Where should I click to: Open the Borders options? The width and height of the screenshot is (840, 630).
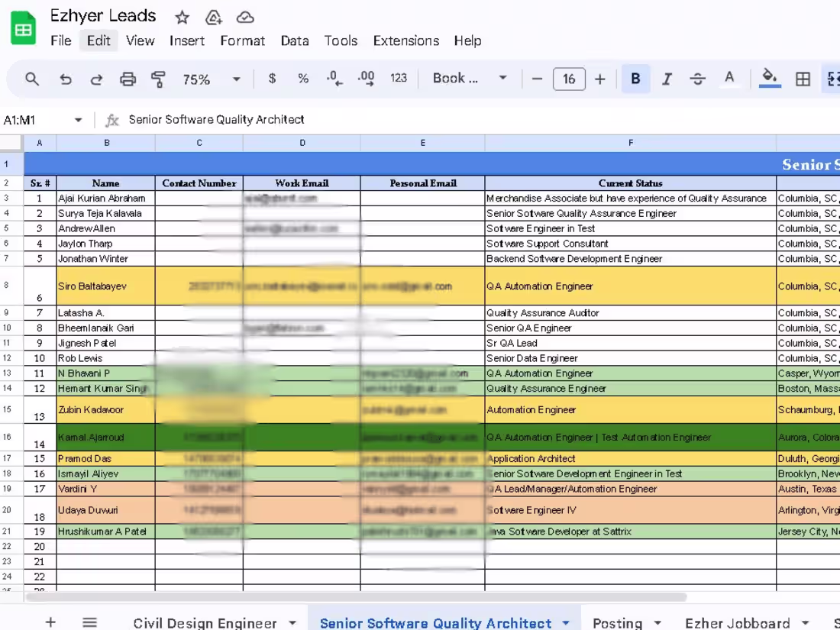pos(802,78)
